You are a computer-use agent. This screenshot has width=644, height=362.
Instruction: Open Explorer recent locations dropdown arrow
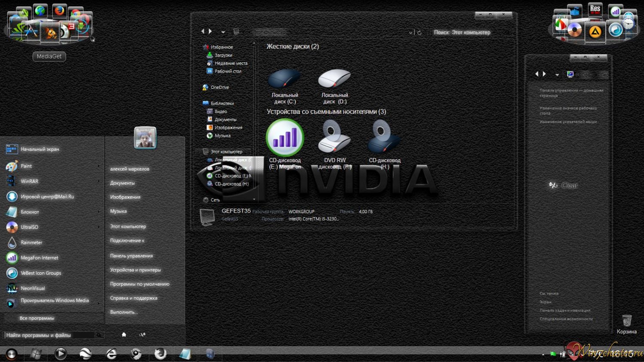click(x=223, y=32)
